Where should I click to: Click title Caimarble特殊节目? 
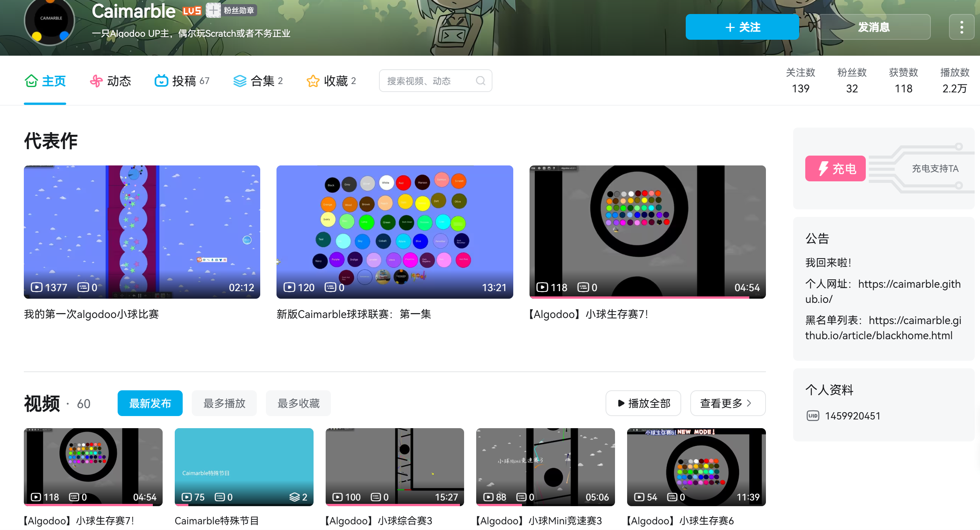(x=216, y=521)
